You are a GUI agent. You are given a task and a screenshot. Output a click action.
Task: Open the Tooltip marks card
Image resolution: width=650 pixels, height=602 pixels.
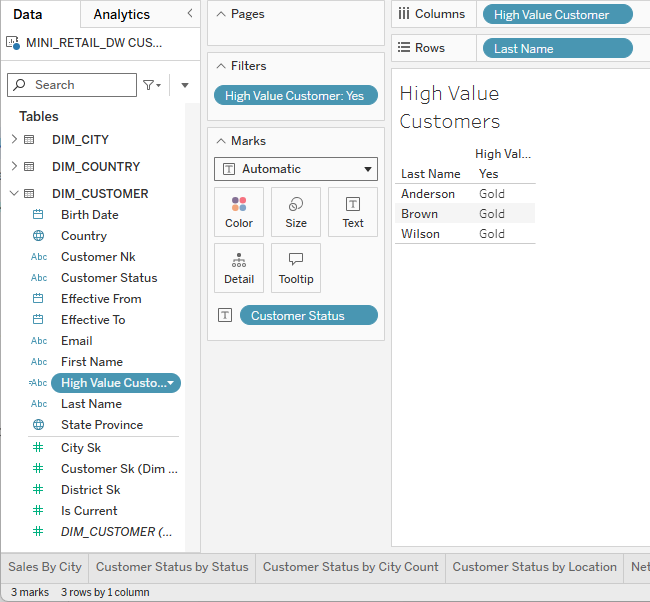coord(296,268)
